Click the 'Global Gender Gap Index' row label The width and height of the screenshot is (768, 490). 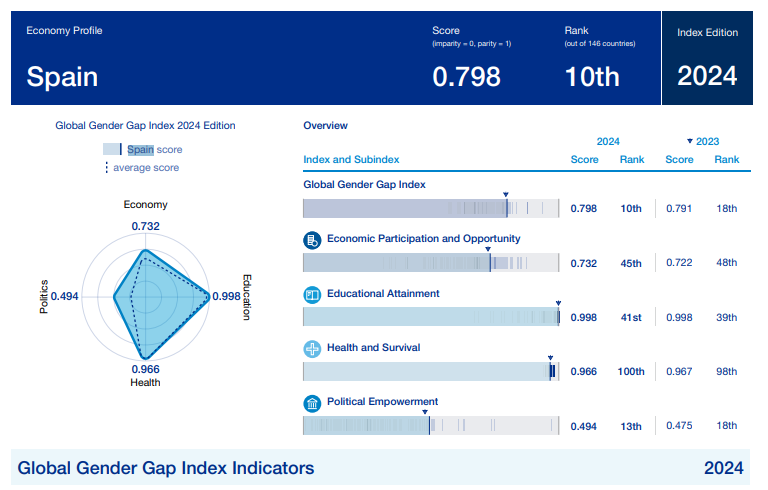click(364, 185)
